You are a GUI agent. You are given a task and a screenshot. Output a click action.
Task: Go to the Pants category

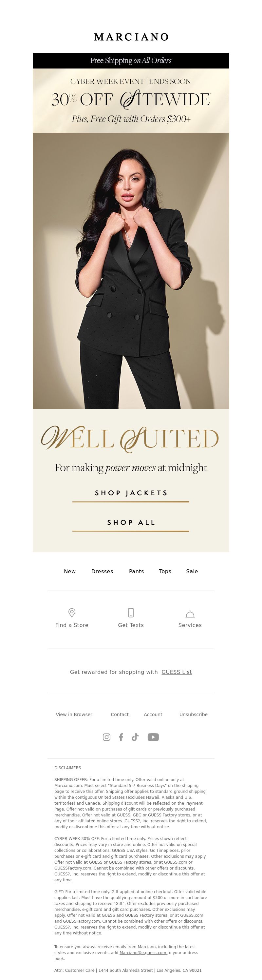(136, 571)
